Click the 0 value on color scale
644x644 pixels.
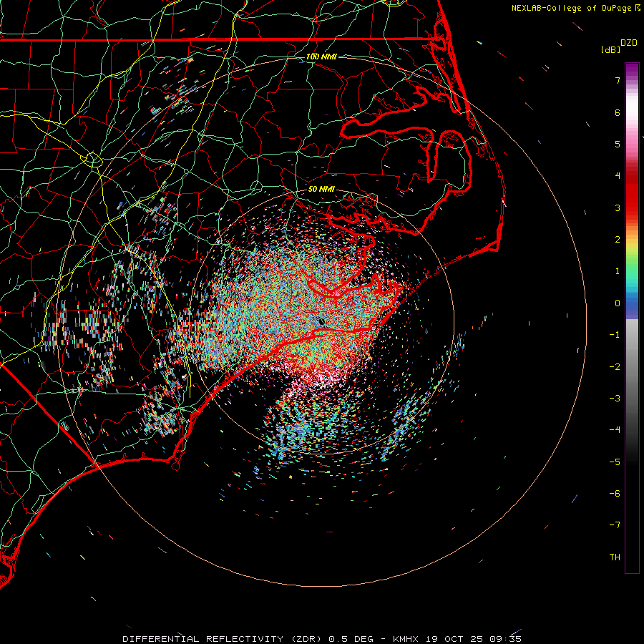(618, 303)
